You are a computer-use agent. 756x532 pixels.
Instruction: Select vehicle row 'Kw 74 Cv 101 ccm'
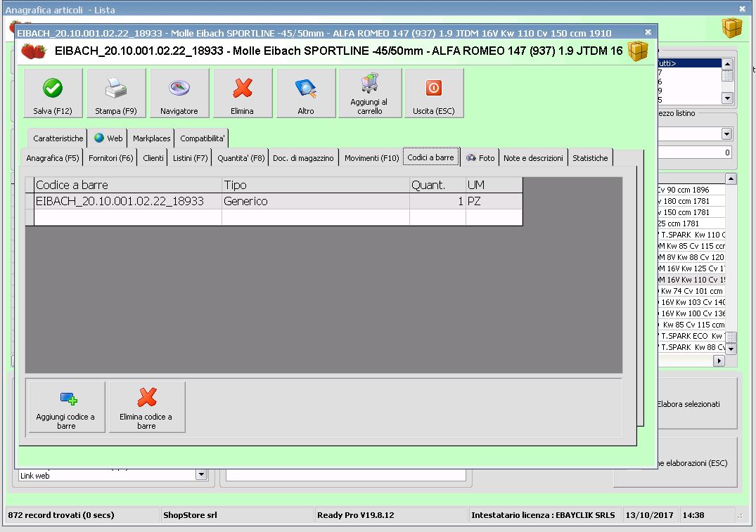(691, 291)
